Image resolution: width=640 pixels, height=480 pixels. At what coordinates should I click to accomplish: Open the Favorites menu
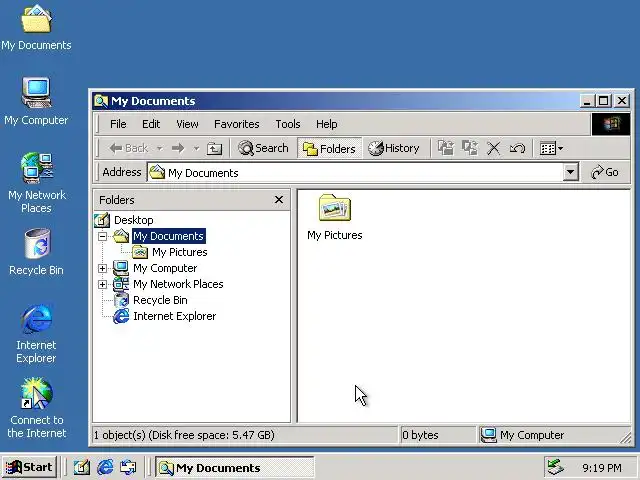pyautogui.click(x=237, y=124)
